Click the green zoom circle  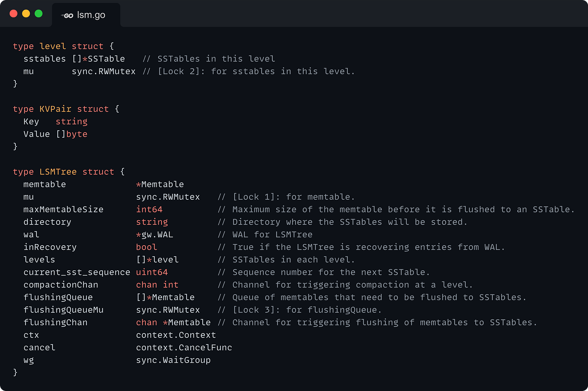(x=38, y=13)
